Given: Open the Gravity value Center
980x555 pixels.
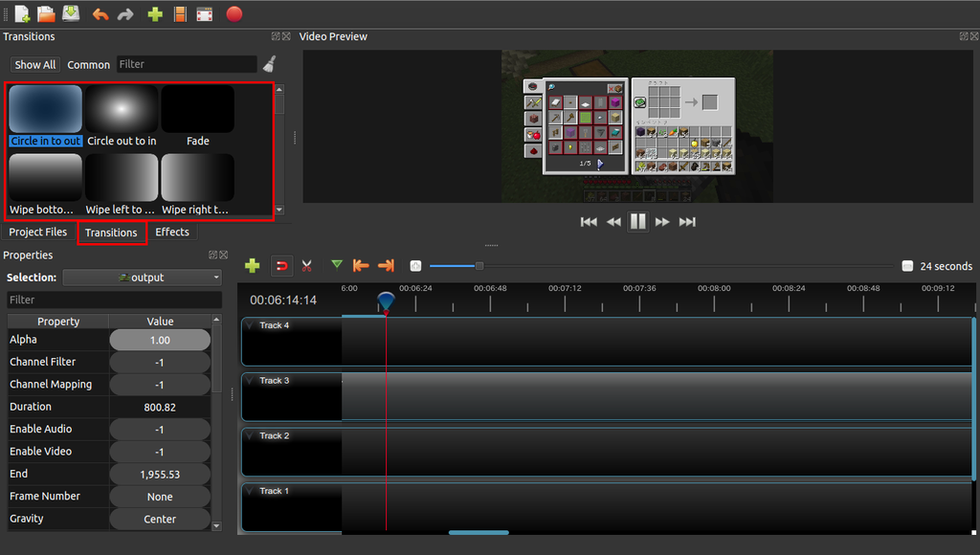Looking at the screenshot, I should pyautogui.click(x=160, y=520).
